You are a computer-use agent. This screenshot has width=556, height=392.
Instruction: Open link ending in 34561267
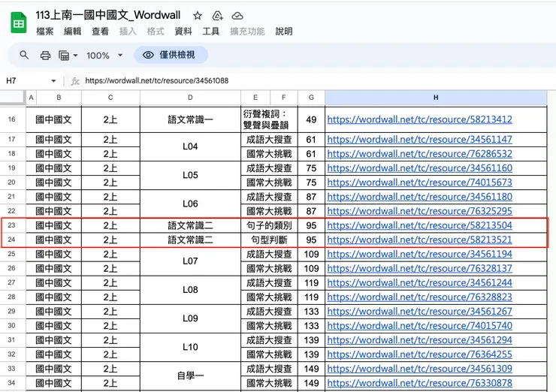point(419,312)
